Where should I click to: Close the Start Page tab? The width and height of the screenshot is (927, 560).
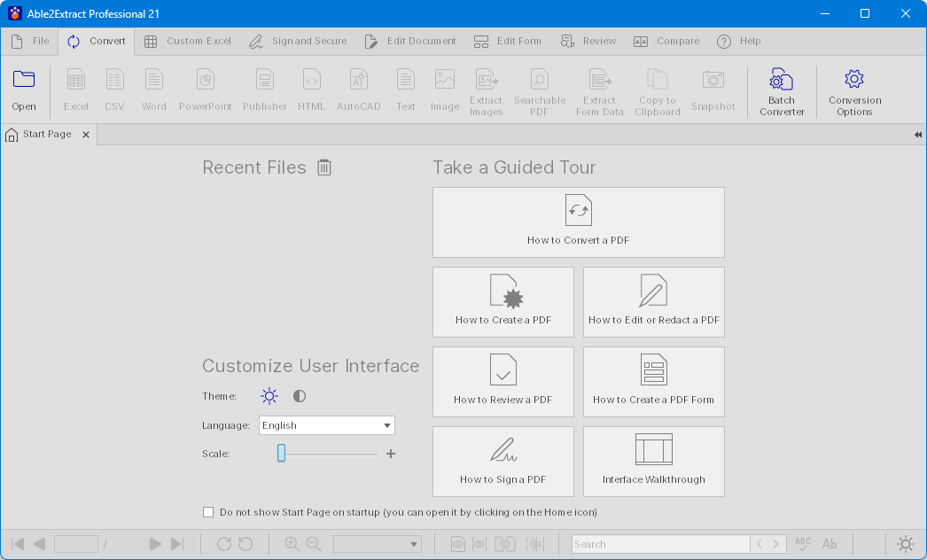pyautogui.click(x=86, y=135)
